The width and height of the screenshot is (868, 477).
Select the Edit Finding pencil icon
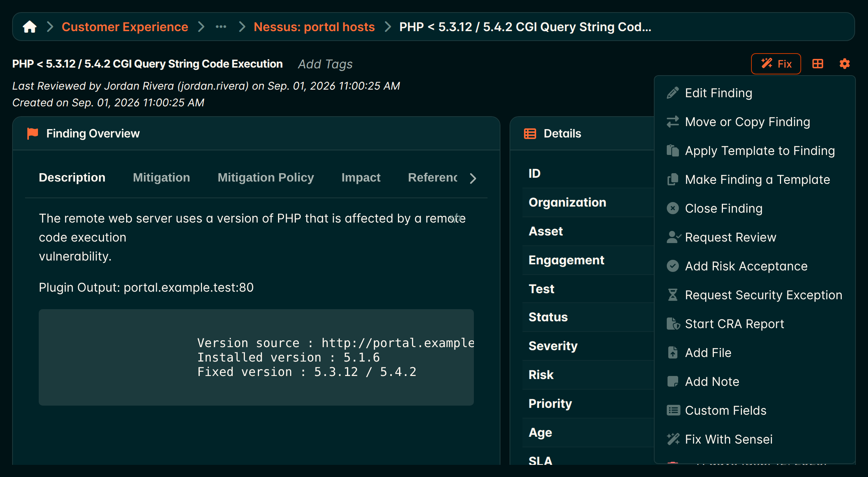click(673, 93)
